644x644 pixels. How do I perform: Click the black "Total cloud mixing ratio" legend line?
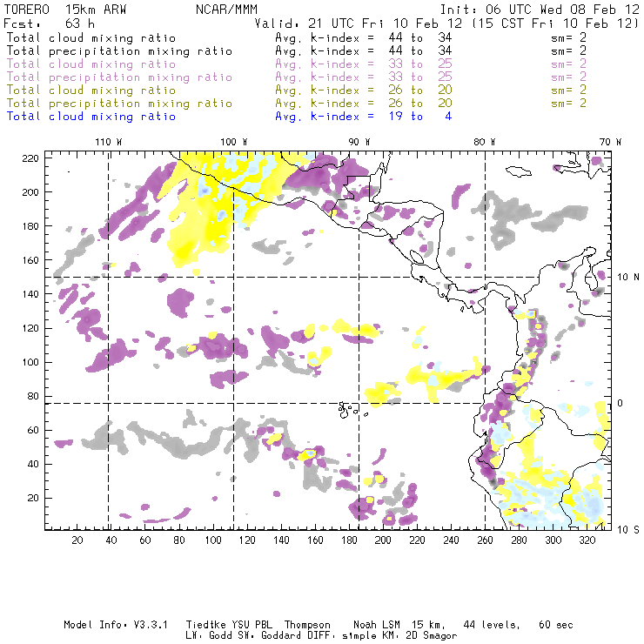(91, 37)
